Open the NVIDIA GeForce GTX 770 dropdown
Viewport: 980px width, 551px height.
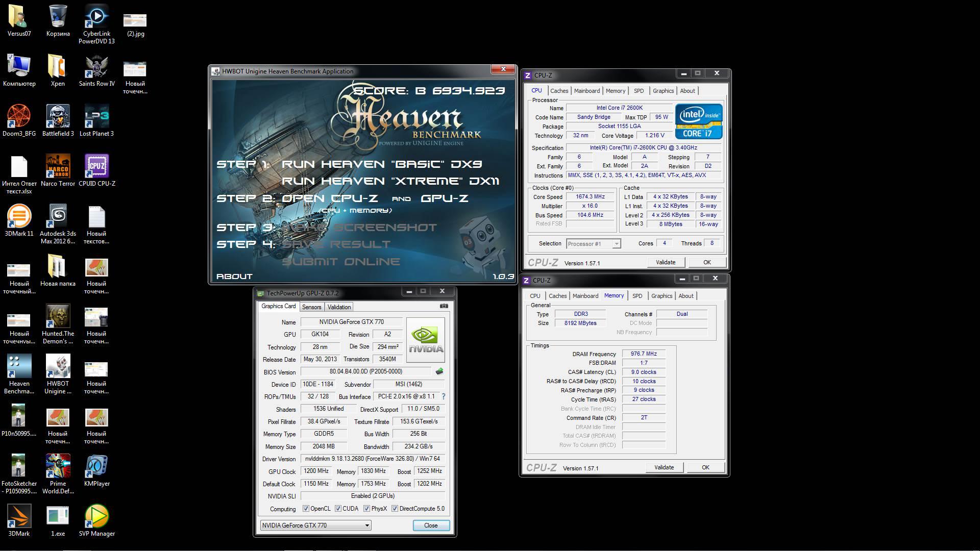(316, 525)
